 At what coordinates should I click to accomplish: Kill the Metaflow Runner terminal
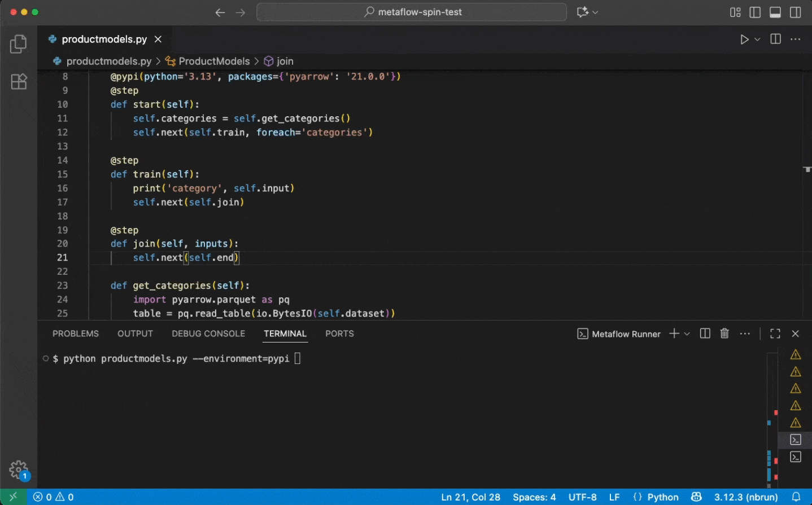[724, 333]
